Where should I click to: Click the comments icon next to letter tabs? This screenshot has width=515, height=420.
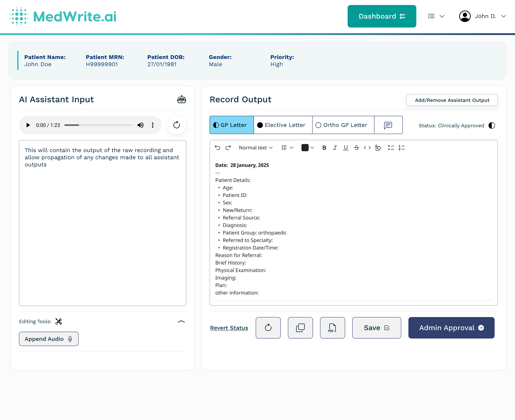tap(388, 125)
